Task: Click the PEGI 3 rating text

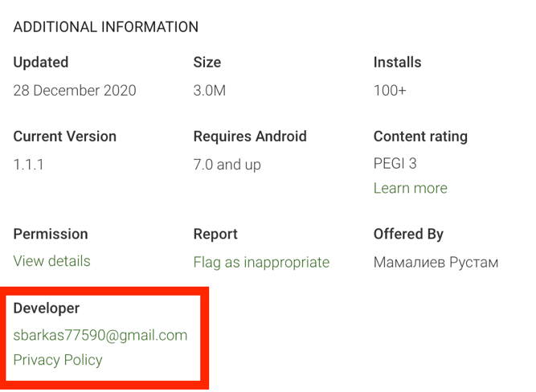Action: click(x=395, y=164)
